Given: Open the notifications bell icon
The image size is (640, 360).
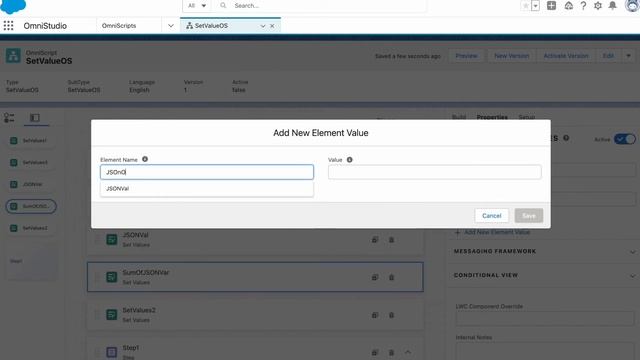Looking at the screenshot, I should pos(613,6).
